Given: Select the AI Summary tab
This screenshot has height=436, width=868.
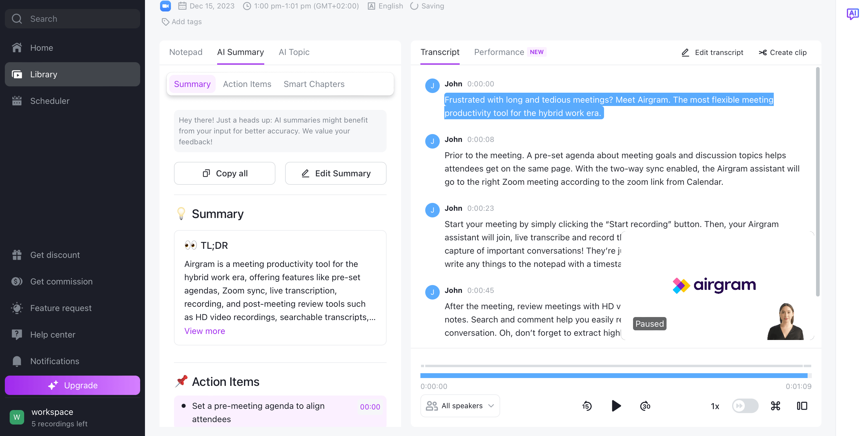Looking at the screenshot, I should (240, 52).
